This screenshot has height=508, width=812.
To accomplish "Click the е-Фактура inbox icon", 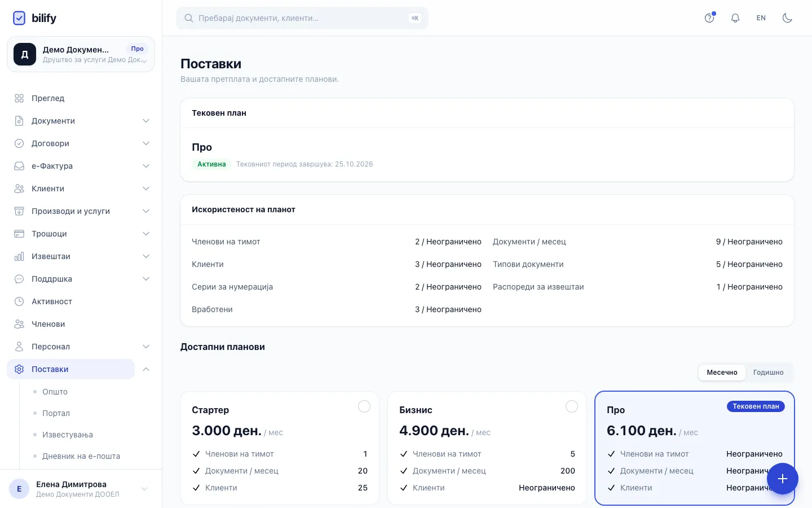I will [x=19, y=166].
